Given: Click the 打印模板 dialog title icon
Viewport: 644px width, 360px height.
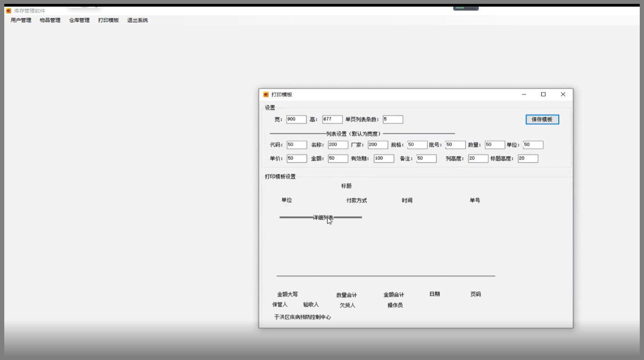Looking at the screenshot, I should pyautogui.click(x=266, y=94).
